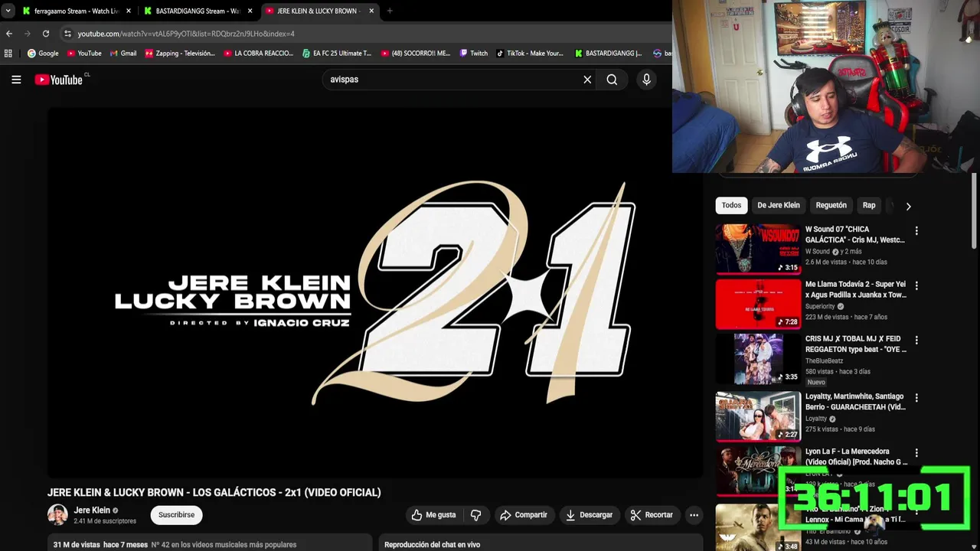The image size is (980, 551).
Task: Open a new browser tab with plus
Action: (390, 11)
